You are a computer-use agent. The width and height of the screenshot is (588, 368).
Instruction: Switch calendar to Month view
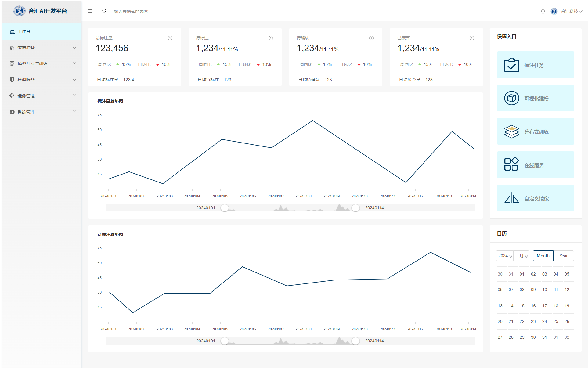tap(543, 256)
